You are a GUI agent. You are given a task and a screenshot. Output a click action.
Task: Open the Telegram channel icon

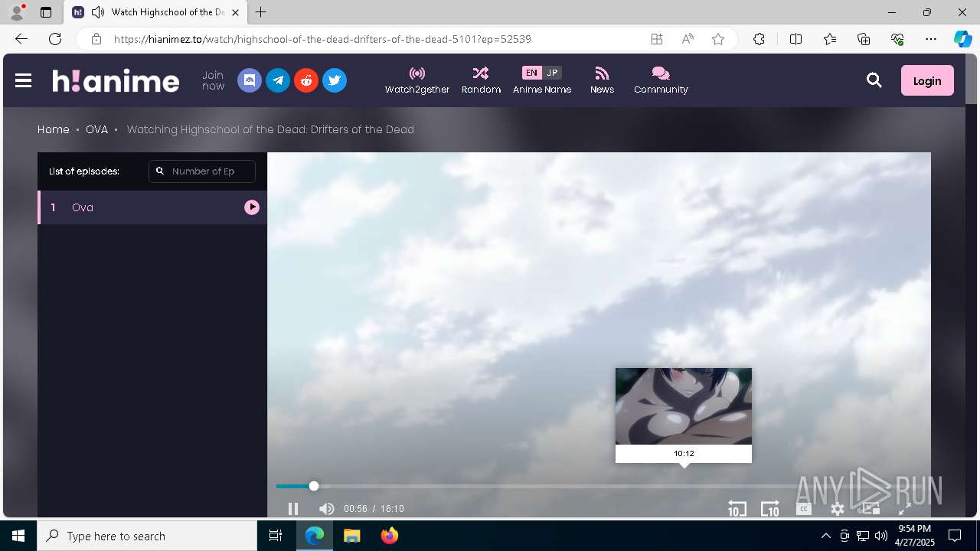278,80
